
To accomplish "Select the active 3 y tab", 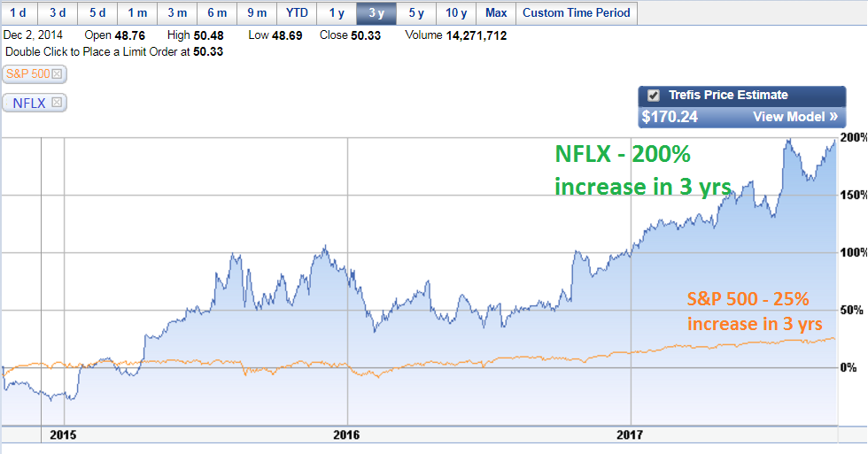I will pyautogui.click(x=376, y=12).
